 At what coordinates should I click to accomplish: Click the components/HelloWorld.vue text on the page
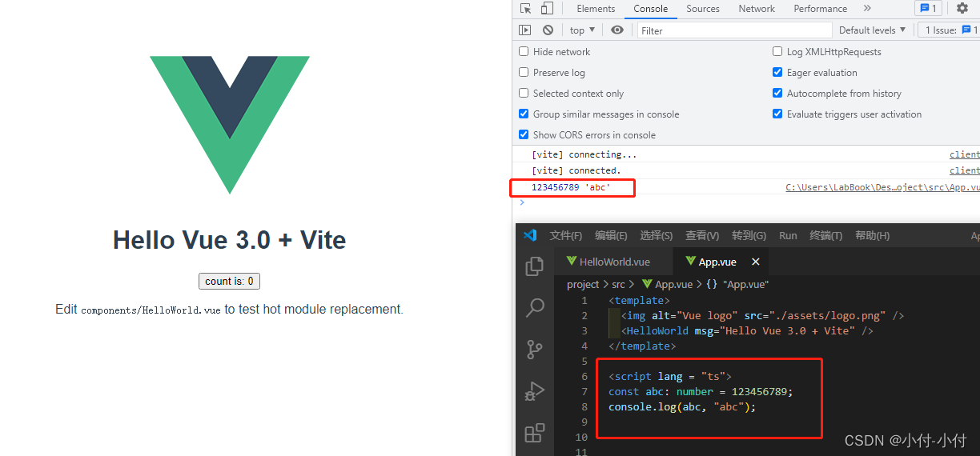(151, 310)
